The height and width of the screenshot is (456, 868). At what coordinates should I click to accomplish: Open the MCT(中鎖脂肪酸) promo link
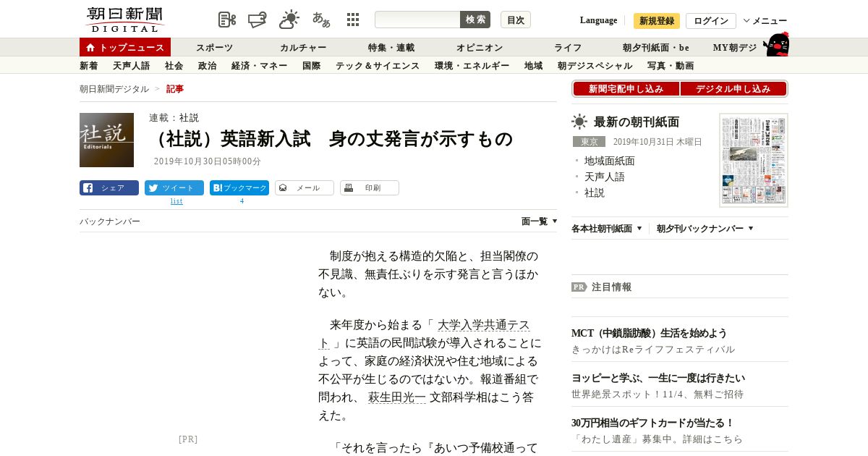click(650, 334)
